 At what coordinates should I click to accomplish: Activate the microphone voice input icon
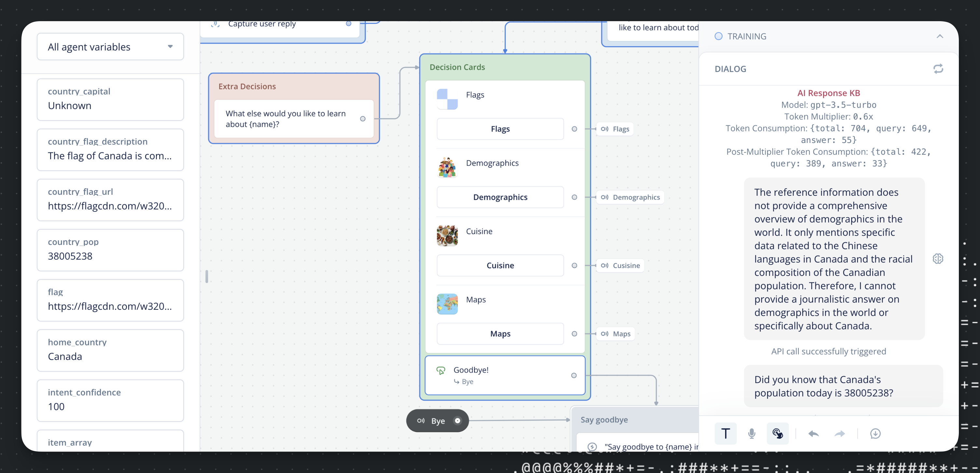click(751, 434)
